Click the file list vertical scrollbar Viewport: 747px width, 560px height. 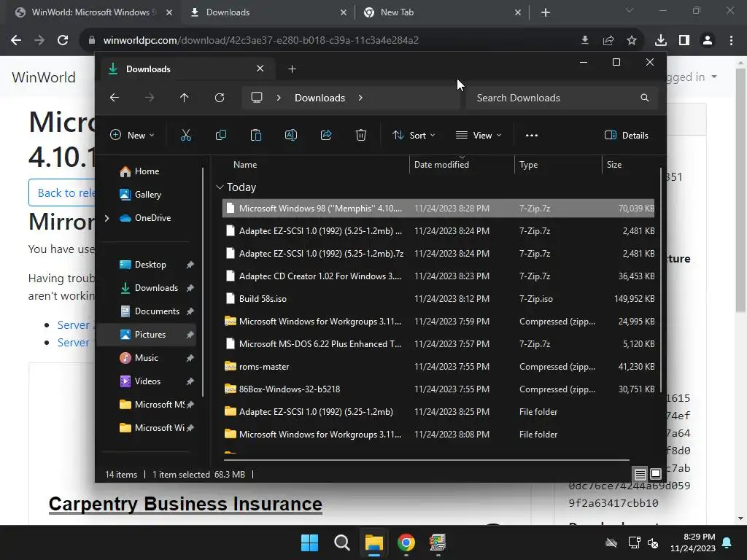pyautogui.click(x=661, y=279)
